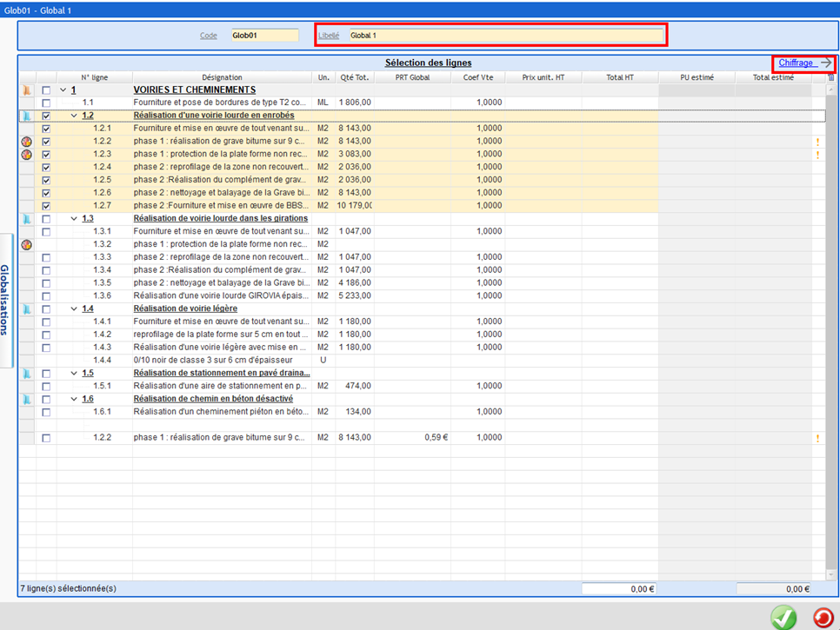Click the blue bookmark icon beside row 1.3
840x630 pixels.
[27, 219]
